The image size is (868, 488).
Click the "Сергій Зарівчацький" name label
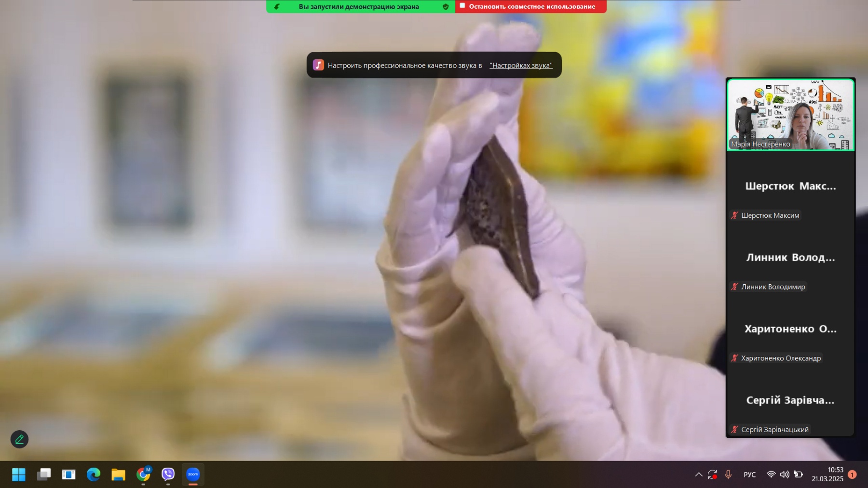[775, 429]
